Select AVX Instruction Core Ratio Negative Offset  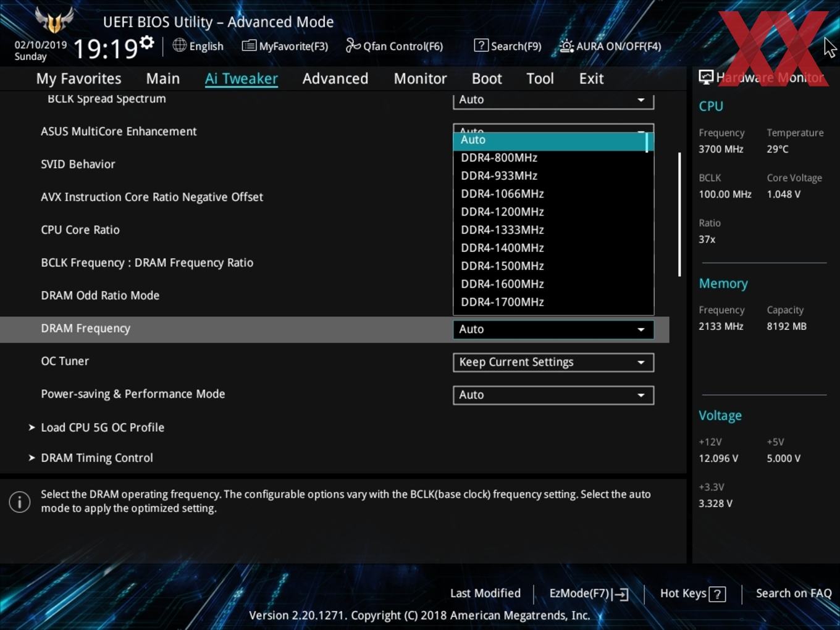pos(152,196)
